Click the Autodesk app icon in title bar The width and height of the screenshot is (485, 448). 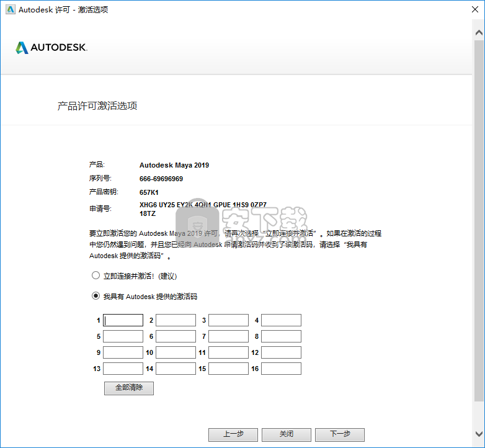click(x=10, y=9)
